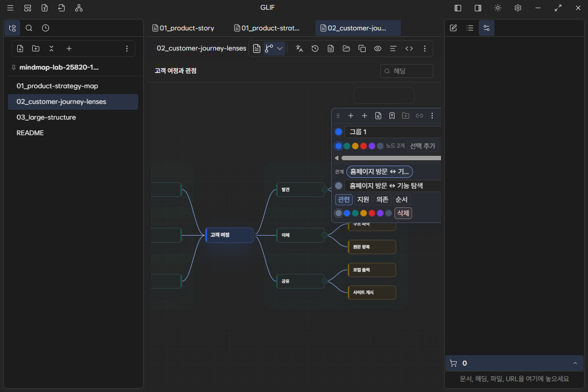
Task: Open the sidebar search tab
Action: tap(29, 28)
